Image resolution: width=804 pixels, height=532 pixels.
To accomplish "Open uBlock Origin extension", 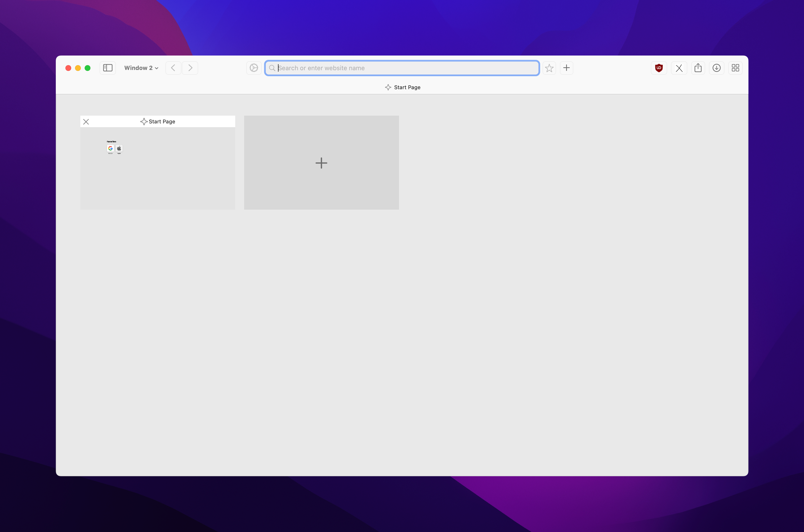I will pos(659,68).
